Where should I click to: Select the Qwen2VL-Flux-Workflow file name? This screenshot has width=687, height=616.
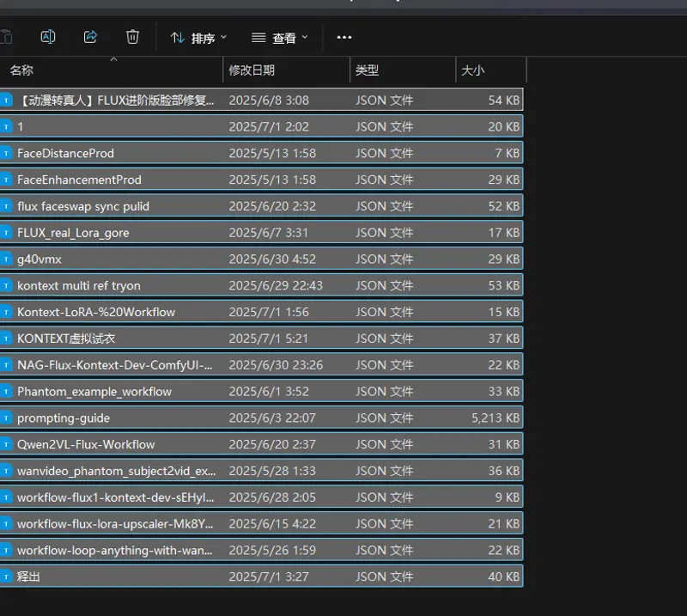coord(87,444)
